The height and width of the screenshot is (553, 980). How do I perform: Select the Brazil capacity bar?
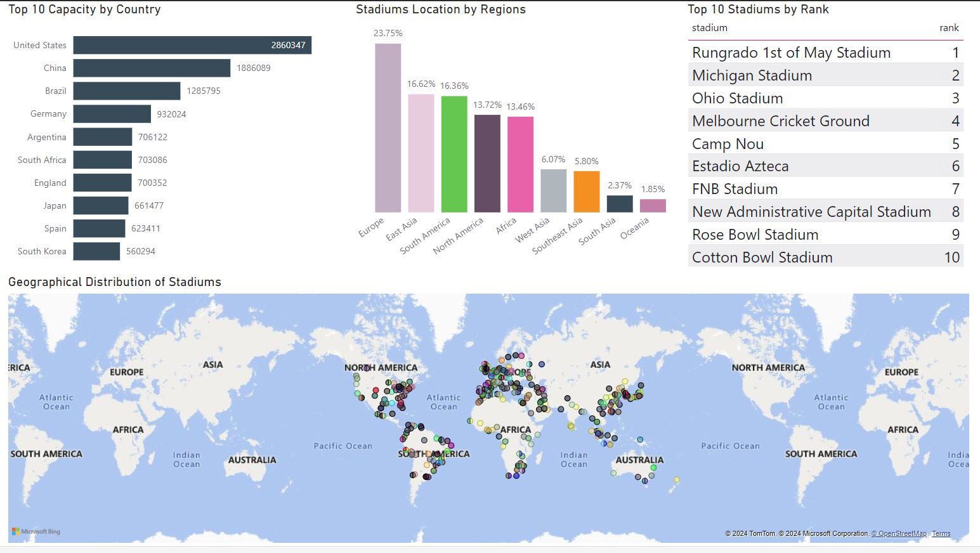pos(127,91)
